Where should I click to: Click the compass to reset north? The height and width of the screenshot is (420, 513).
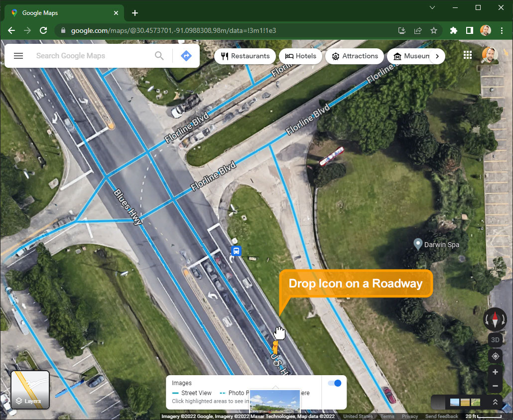coord(495,319)
